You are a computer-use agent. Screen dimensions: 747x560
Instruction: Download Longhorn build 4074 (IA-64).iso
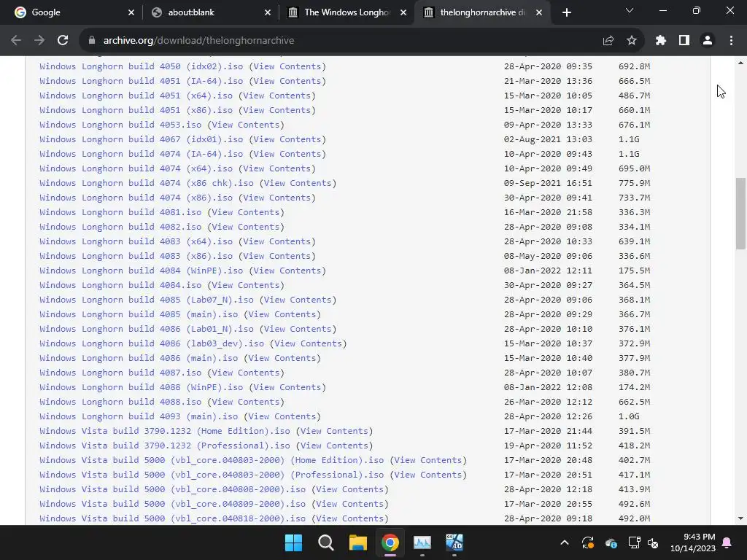coord(141,154)
